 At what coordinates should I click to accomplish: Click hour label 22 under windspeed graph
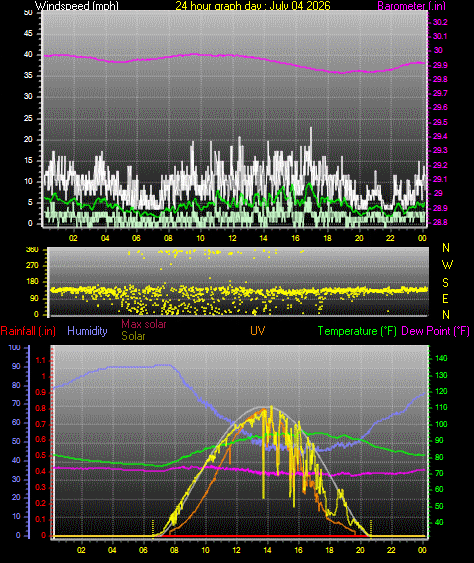[x=390, y=238]
